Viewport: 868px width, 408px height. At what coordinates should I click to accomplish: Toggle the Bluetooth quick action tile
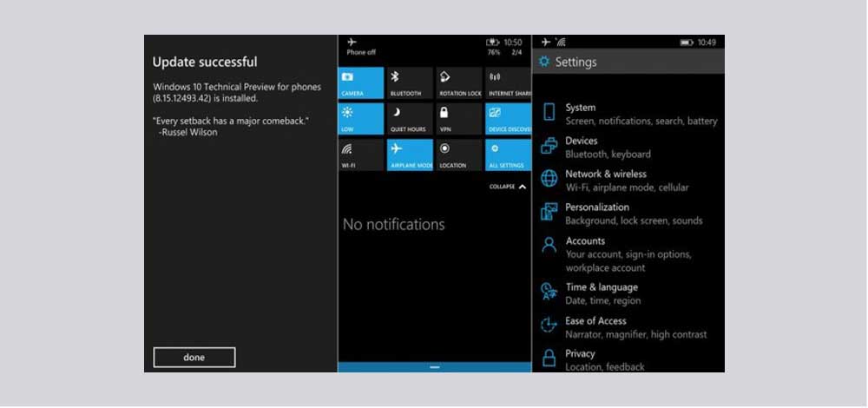(410, 82)
